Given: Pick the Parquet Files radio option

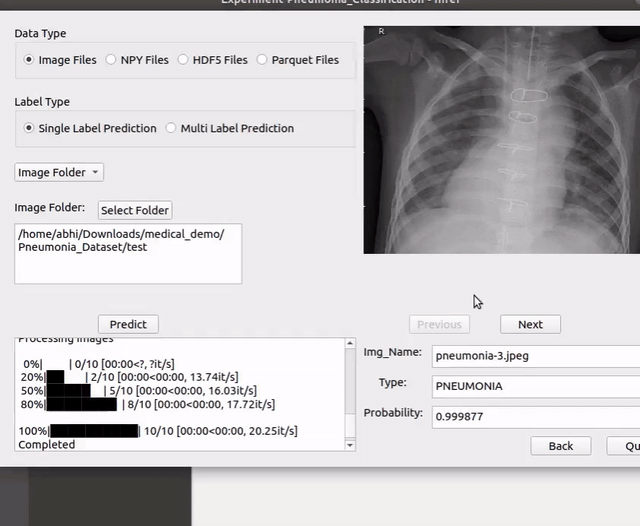Looking at the screenshot, I should pyautogui.click(x=262, y=60).
